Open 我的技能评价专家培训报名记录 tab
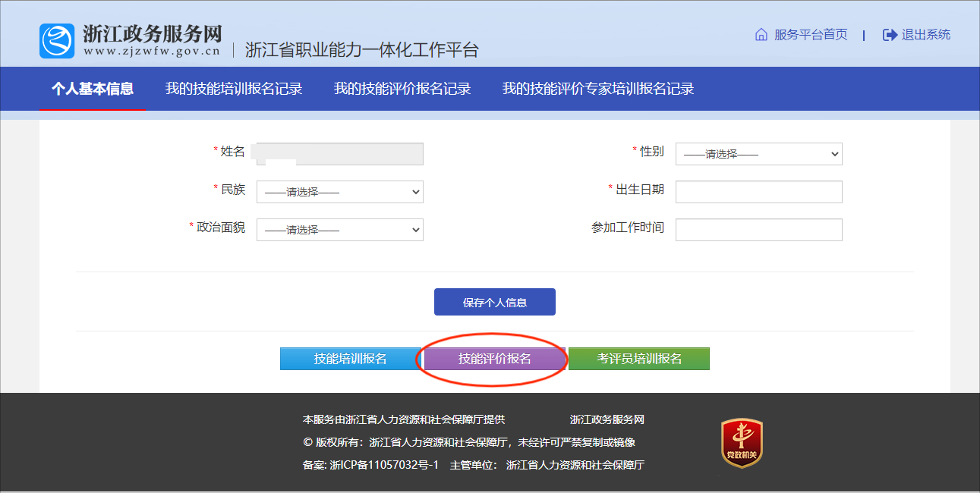 598,89
